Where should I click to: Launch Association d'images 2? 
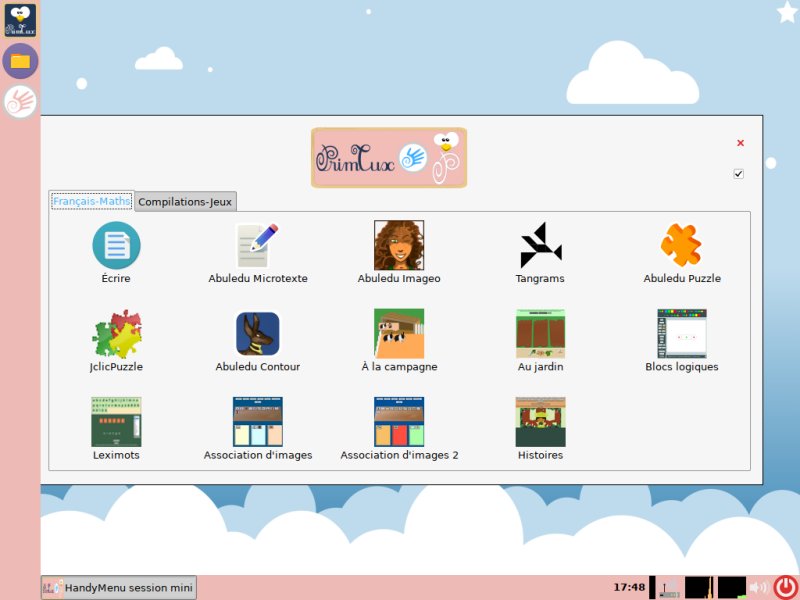[398, 419]
